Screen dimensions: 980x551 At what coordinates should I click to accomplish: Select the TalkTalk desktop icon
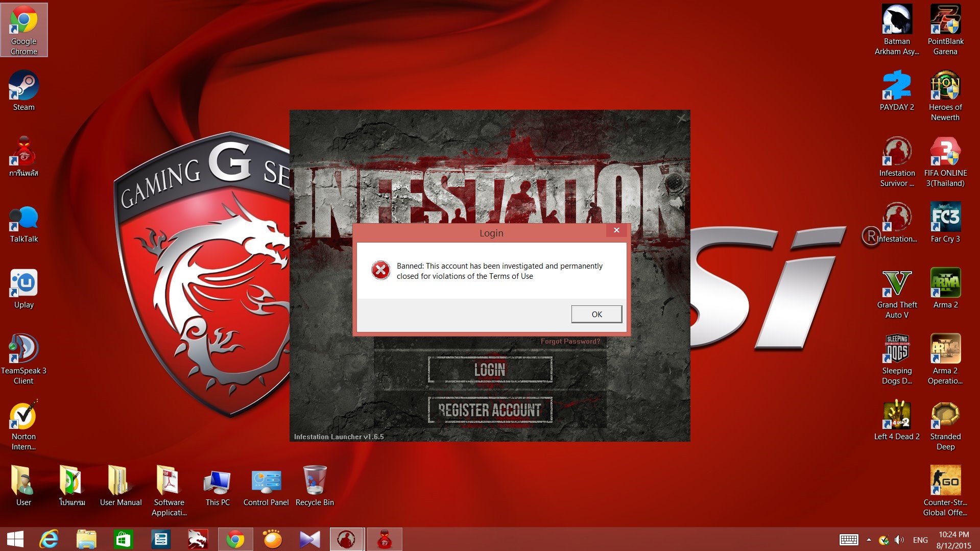[x=24, y=224]
